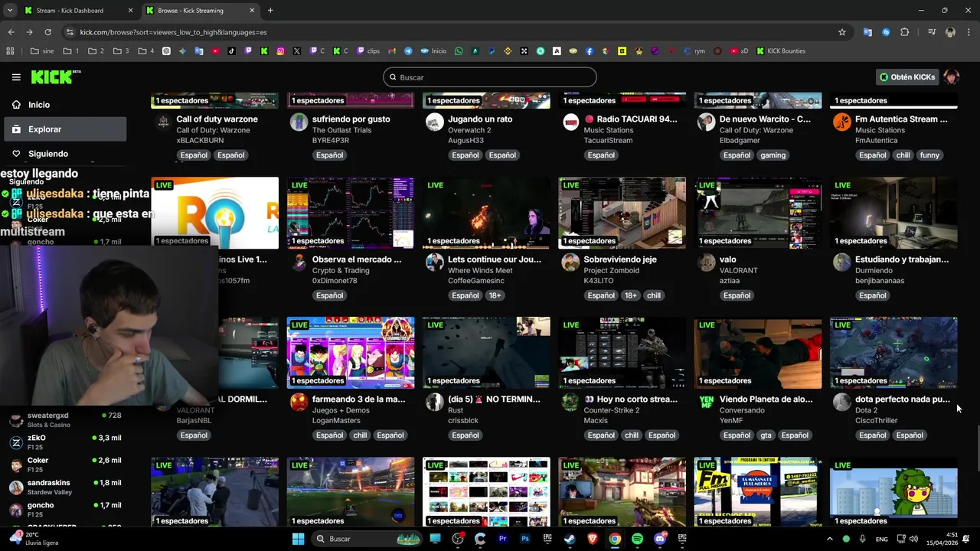This screenshot has width=980, height=551.
Task: Click the LoganMasters channel avatar
Action: (299, 403)
